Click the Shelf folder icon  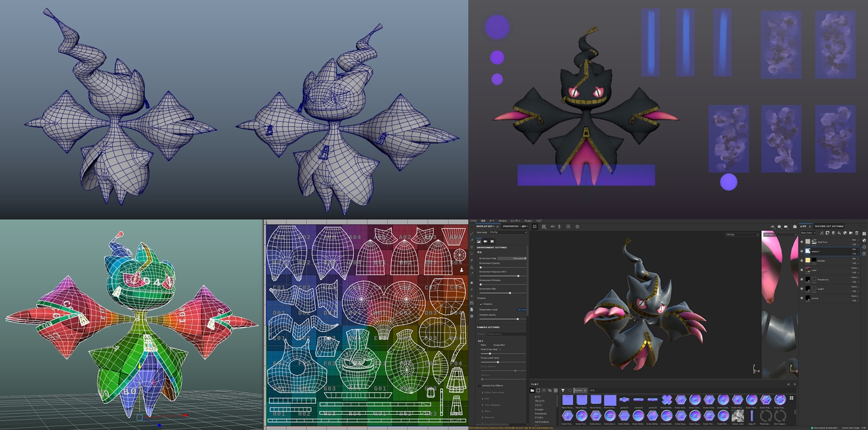click(x=532, y=390)
